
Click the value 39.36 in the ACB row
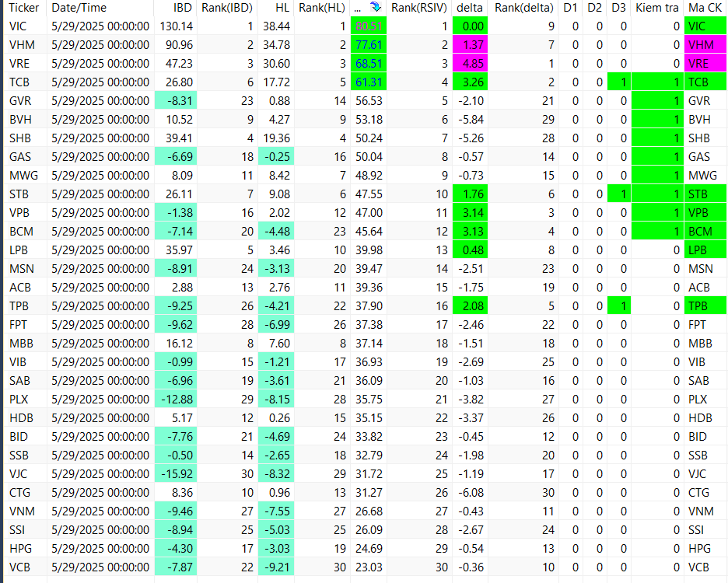369,288
